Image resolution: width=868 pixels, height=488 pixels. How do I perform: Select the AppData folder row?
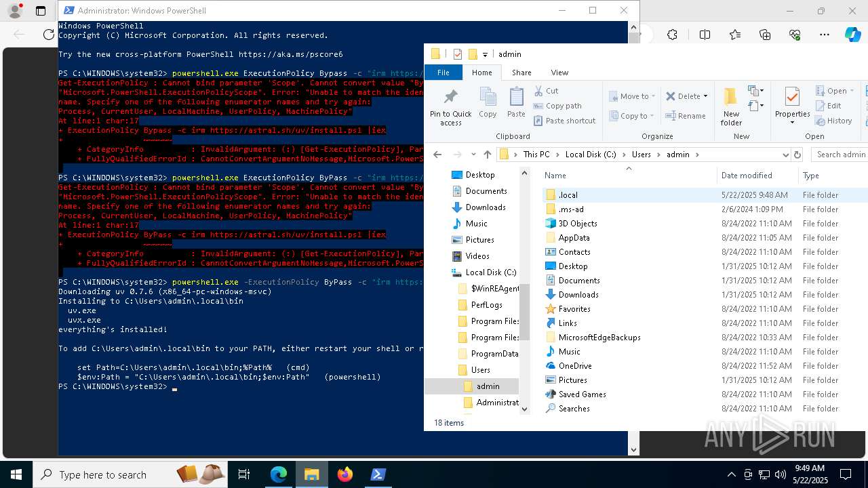574,238
